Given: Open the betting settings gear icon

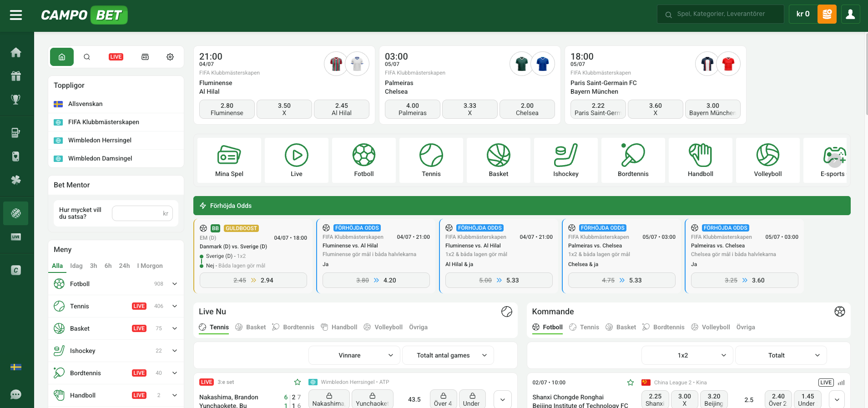Looking at the screenshot, I should (170, 57).
